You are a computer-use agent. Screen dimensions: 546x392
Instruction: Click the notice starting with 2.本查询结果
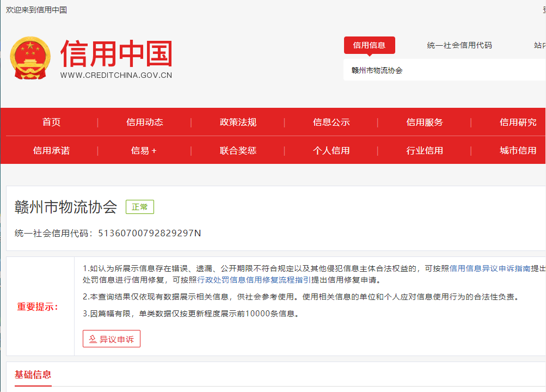302,297
